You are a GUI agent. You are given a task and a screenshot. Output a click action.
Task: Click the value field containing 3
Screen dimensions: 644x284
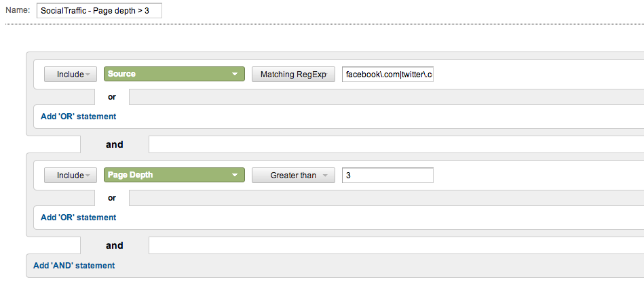[387, 175]
